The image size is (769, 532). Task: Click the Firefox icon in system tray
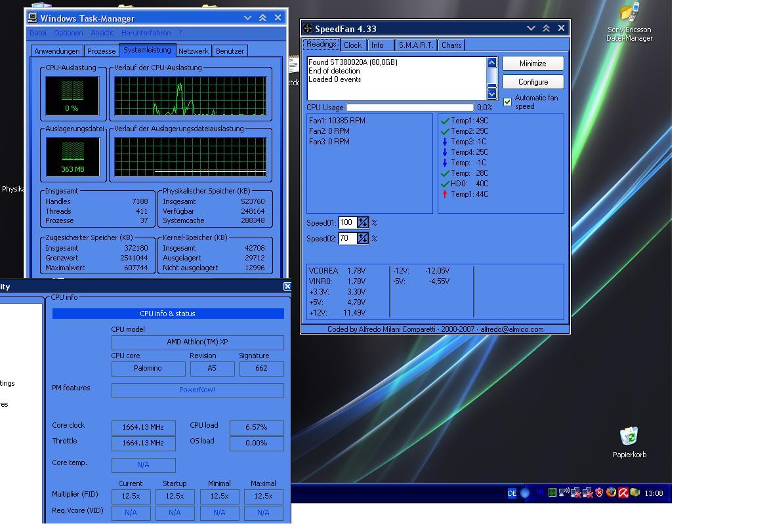[x=611, y=493]
